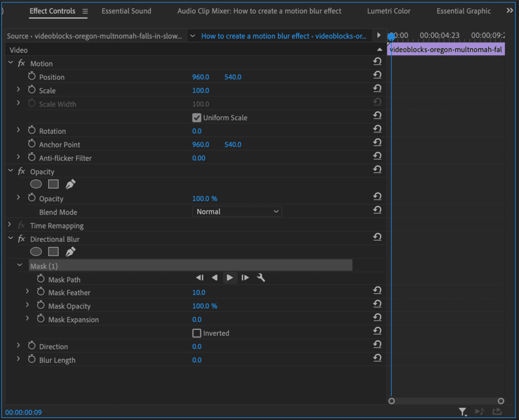The height and width of the screenshot is (420, 519).
Task: Click the Opacity 100.0 % value
Action: point(205,199)
